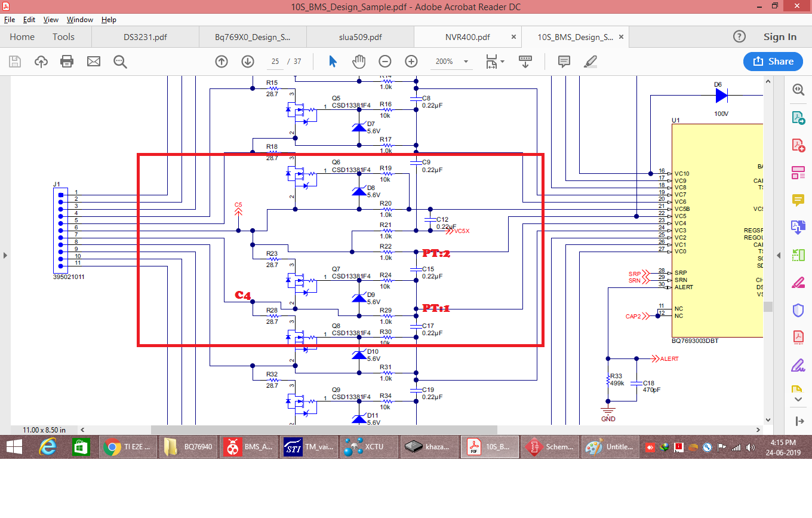
Task: Collapse the right tools pane arrow
Action: (779, 255)
